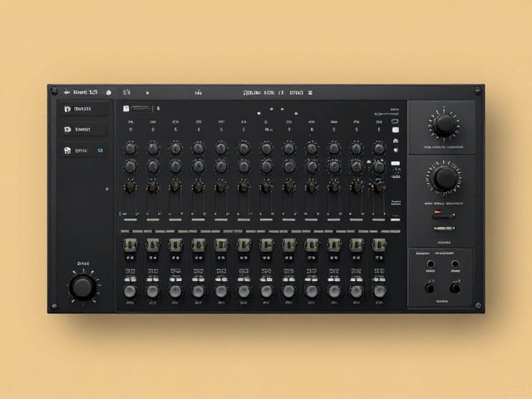The height and width of the screenshot is (399, 532).
Task: Click the square icon ending the center title
Action: click(310, 92)
